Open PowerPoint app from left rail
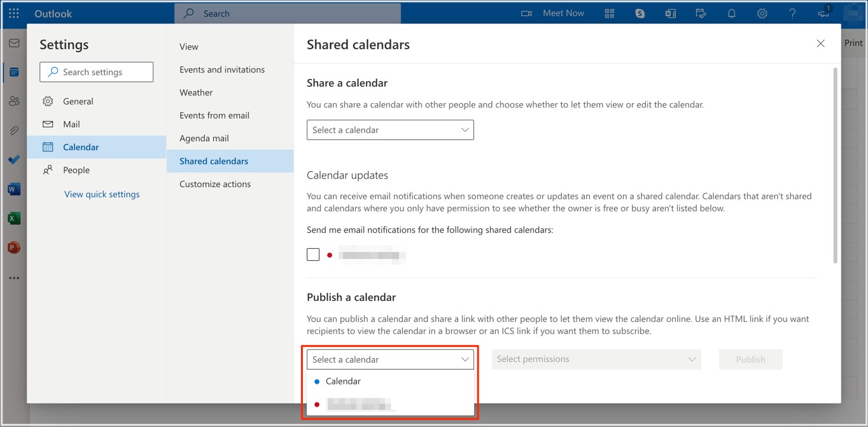Screen dimensions: 868x427 (14, 248)
